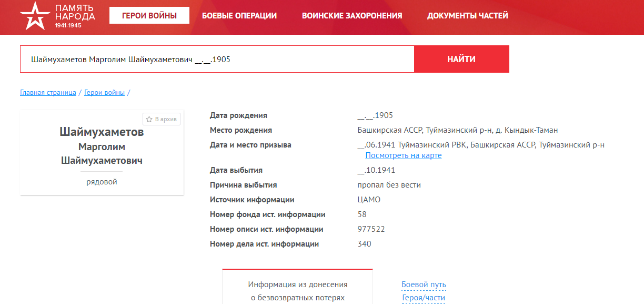Open Посмотреть на карте link

404,155
